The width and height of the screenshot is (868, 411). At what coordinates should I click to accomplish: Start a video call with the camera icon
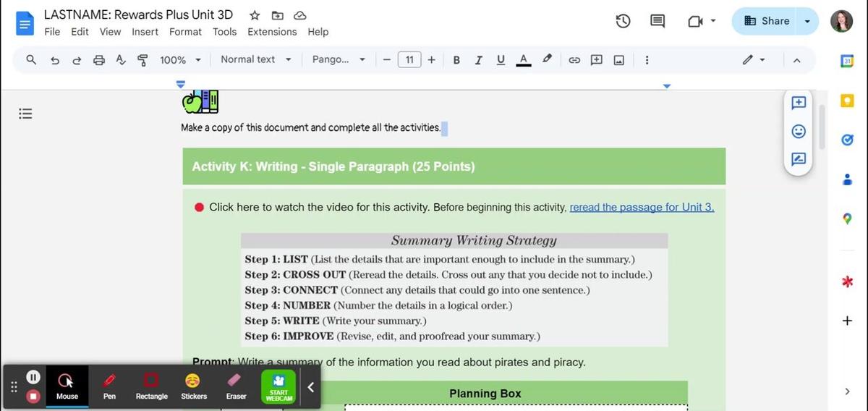tap(695, 21)
